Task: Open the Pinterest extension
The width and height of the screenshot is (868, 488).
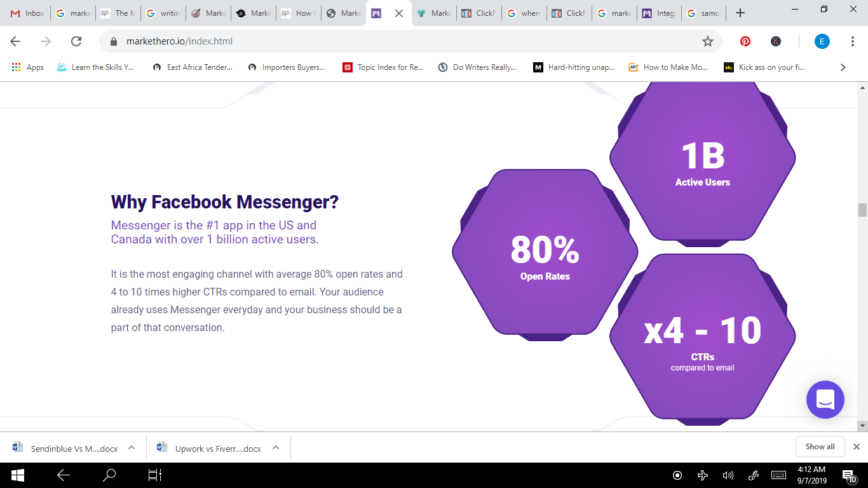Action: click(x=745, y=41)
